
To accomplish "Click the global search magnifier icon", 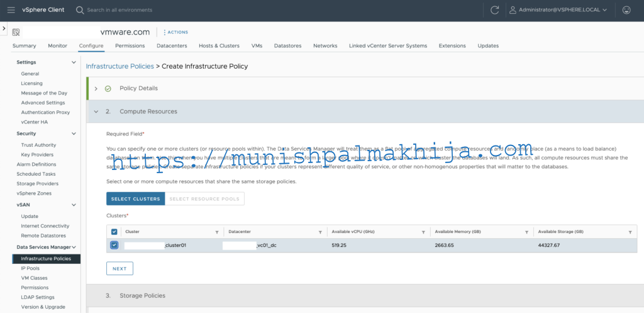I will (80, 10).
